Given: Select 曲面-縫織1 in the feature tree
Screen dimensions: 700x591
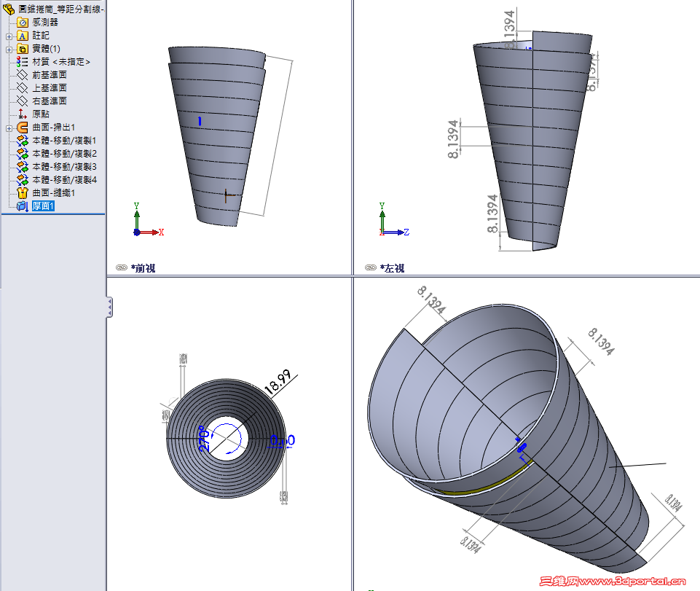Looking at the screenshot, I should point(54,192).
